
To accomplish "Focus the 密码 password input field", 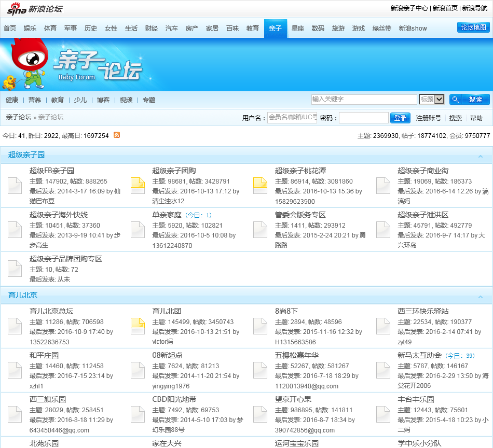I will pos(363,118).
